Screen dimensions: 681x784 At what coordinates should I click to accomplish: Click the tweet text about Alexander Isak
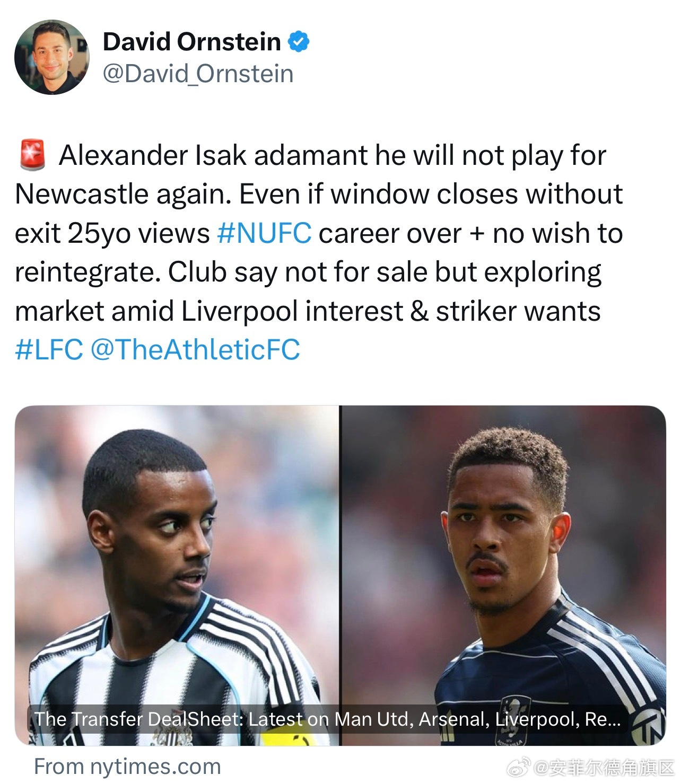pyautogui.click(x=318, y=252)
